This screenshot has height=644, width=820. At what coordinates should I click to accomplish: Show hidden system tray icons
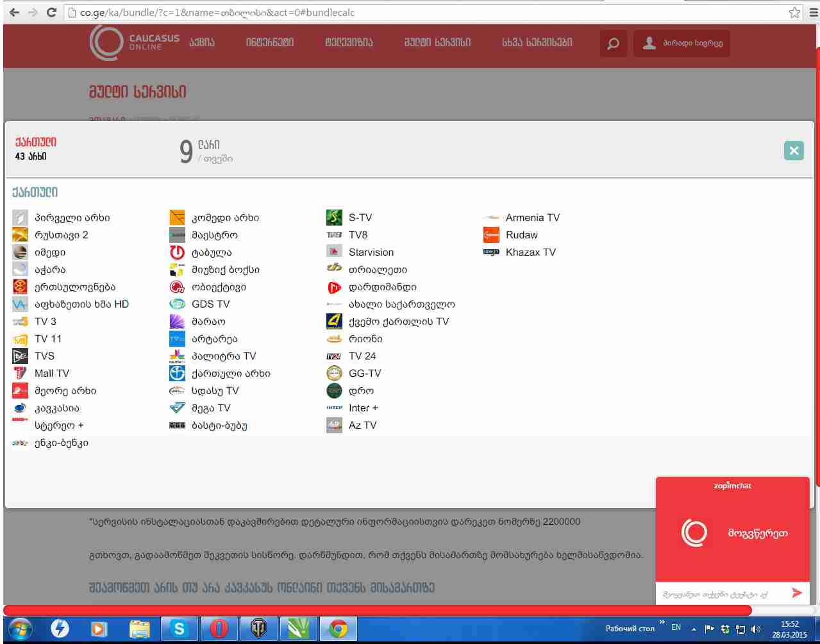pyautogui.click(x=694, y=629)
